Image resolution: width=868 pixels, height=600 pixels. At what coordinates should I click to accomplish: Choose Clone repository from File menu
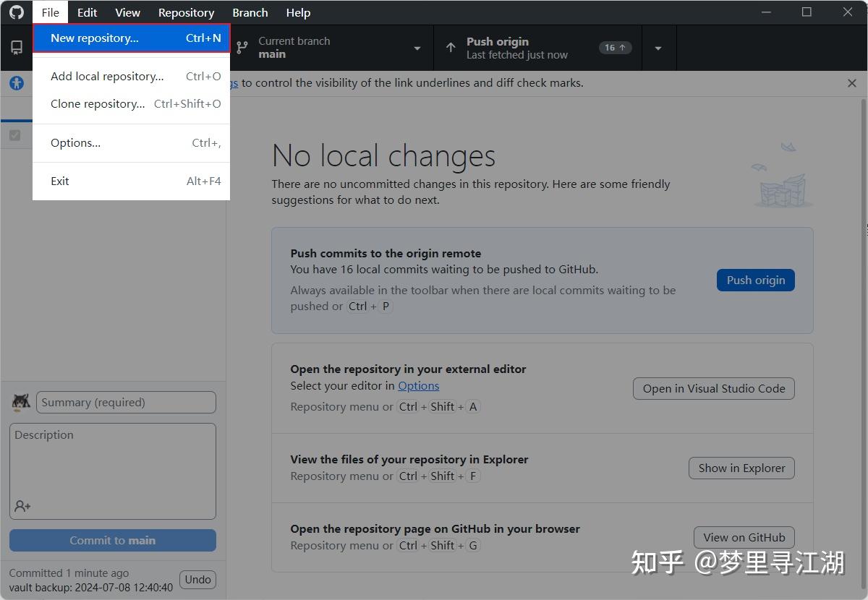click(x=98, y=103)
